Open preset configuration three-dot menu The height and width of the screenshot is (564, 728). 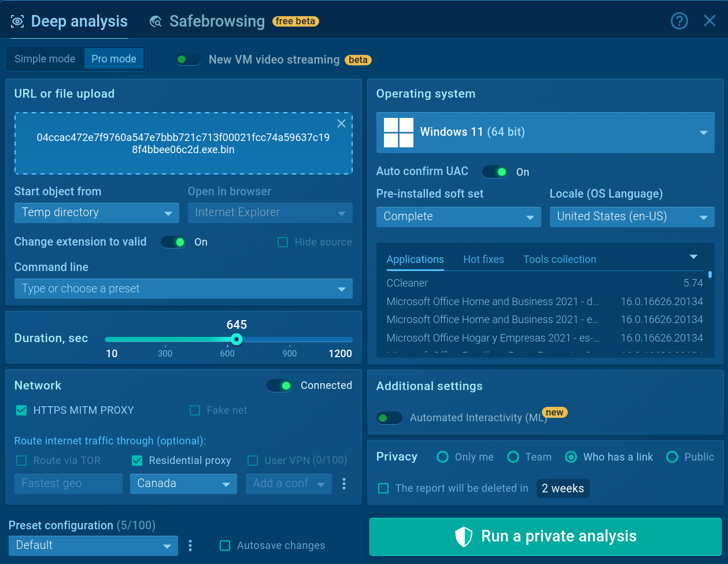pos(190,545)
